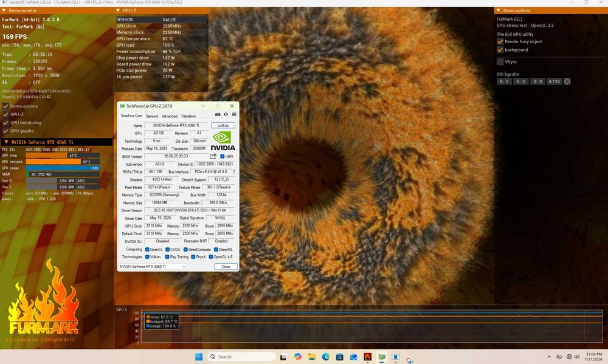The image size is (608, 364).
Task: Click the GPU Name field in GPU-Z
Action: point(176,125)
